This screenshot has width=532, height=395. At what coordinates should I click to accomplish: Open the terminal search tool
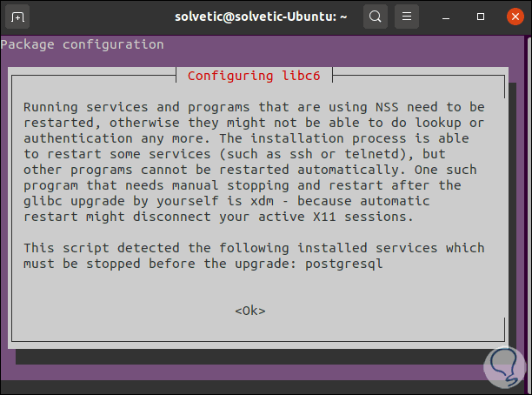tap(375, 16)
